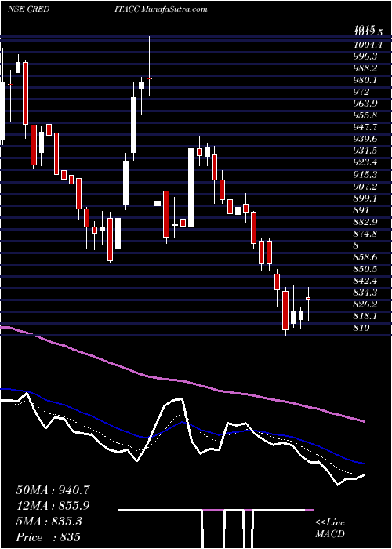Click the 810 price level label

(x=361, y=329)
